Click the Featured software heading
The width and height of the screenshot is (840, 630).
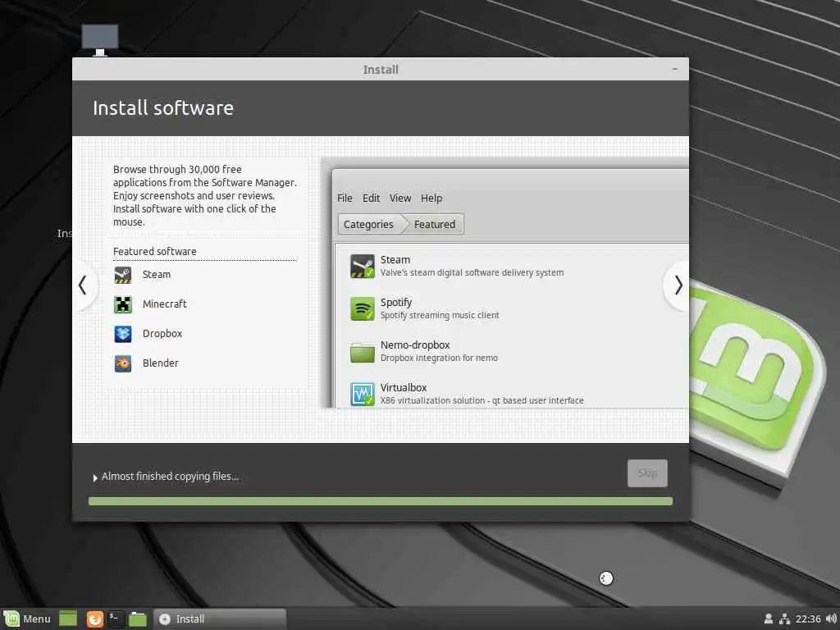(155, 251)
